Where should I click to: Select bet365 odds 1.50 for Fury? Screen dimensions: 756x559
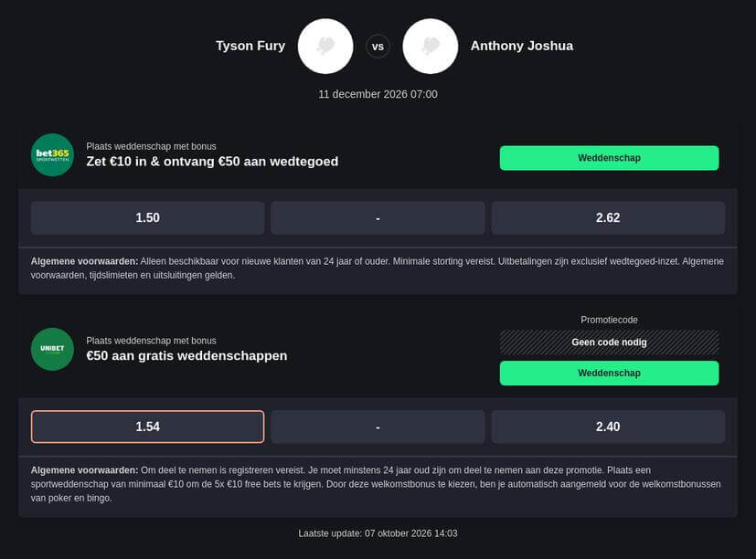pos(147,217)
